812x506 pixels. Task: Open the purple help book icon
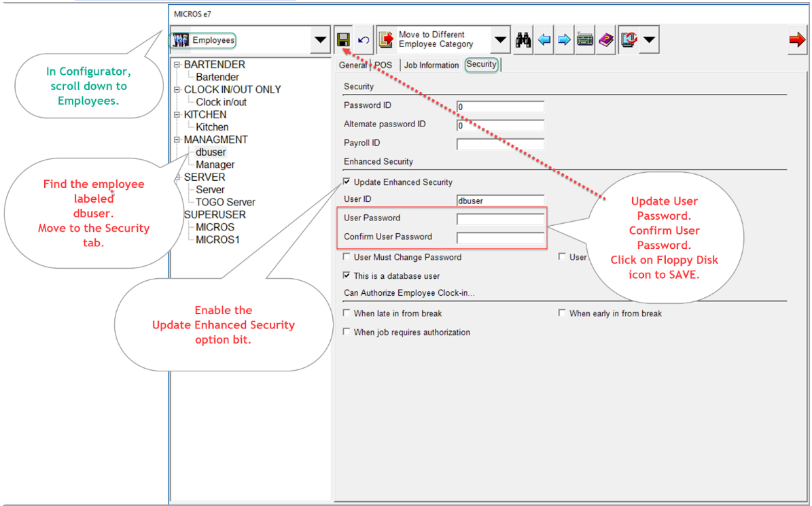(x=605, y=39)
